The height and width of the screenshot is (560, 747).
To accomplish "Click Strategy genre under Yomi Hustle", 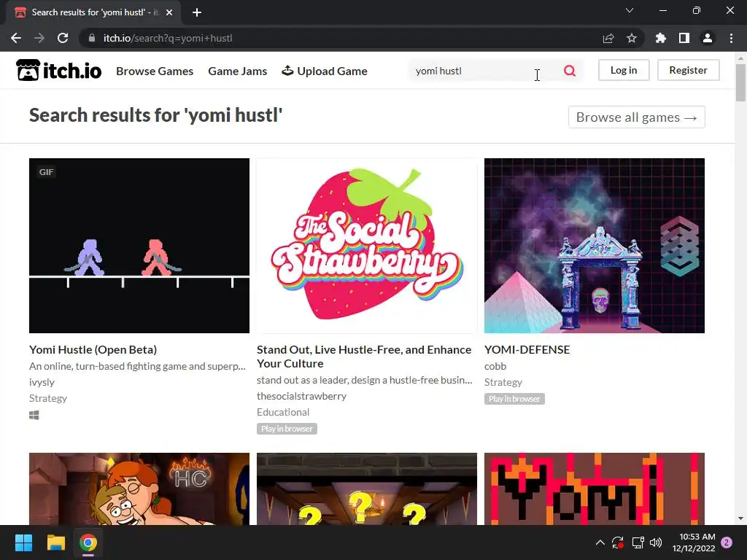I will pyautogui.click(x=48, y=398).
